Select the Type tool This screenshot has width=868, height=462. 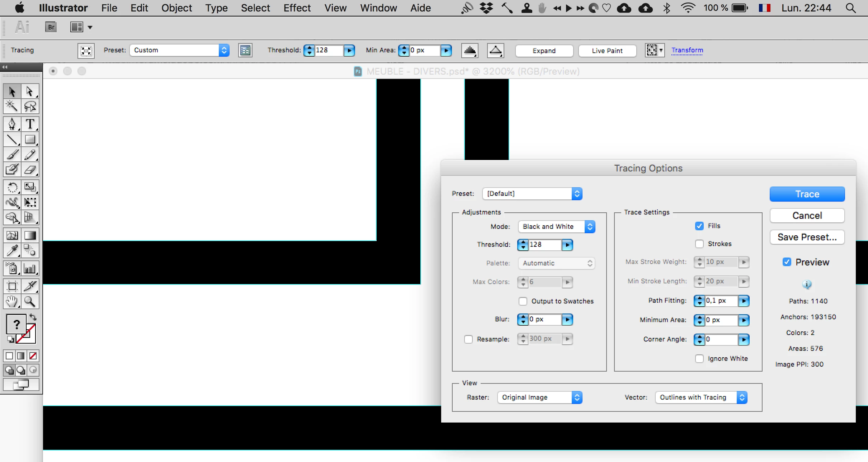pyautogui.click(x=30, y=124)
